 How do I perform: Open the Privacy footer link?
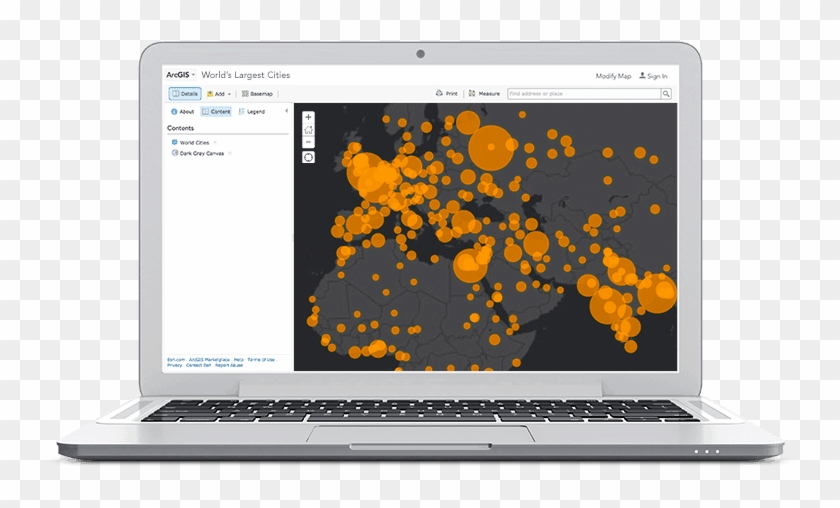pos(175,365)
